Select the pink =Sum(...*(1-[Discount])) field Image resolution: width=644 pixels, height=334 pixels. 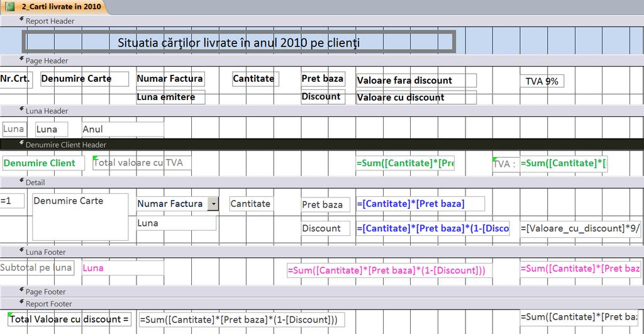point(389,270)
